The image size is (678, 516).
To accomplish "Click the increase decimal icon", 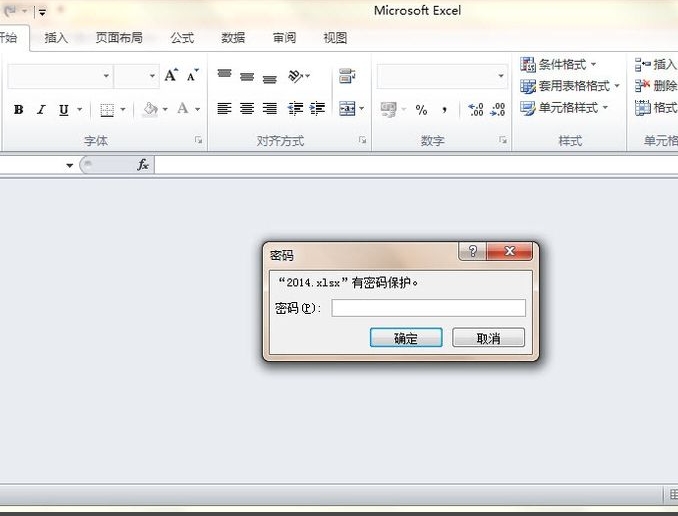I will [x=475, y=110].
